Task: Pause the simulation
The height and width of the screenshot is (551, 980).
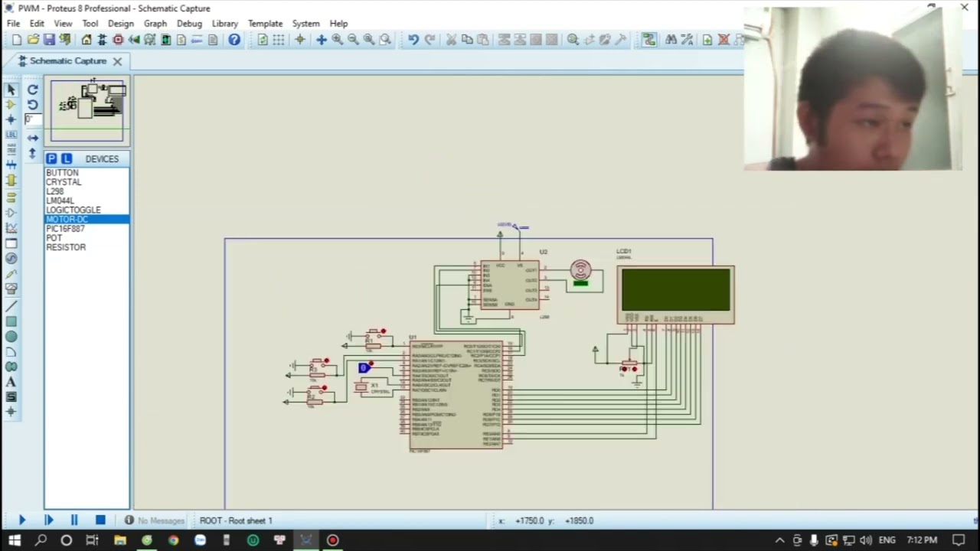Action: coord(74,520)
